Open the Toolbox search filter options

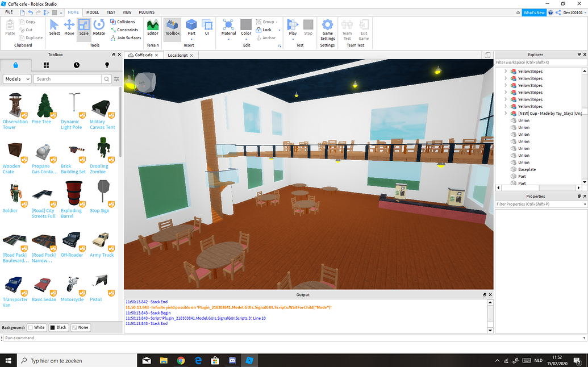click(116, 79)
